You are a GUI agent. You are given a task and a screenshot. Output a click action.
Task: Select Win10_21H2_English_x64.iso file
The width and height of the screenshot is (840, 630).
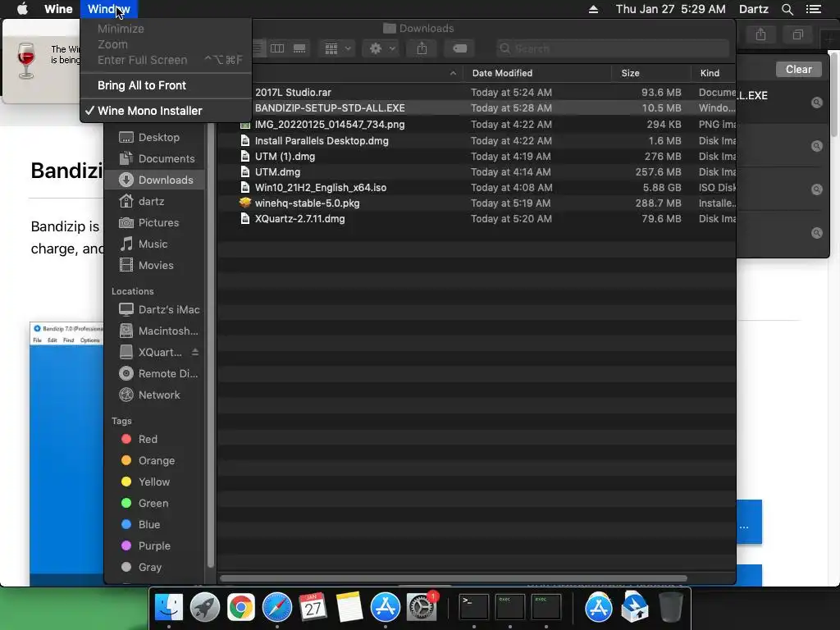click(321, 188)
